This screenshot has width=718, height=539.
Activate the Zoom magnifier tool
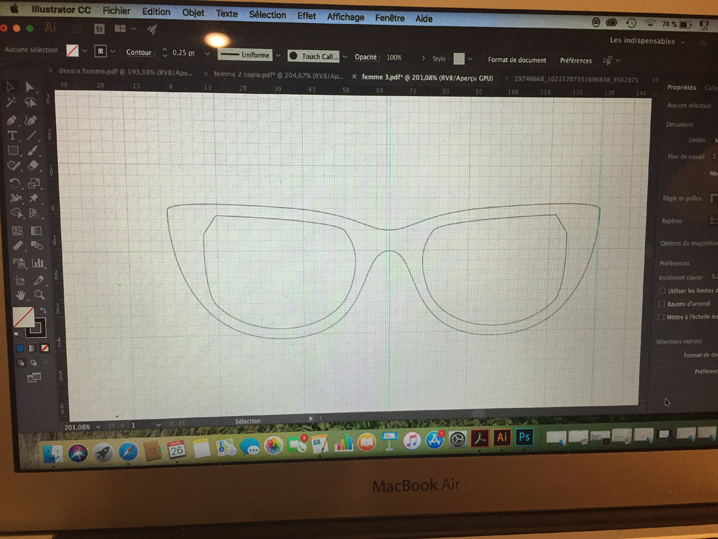coord(39,296)
